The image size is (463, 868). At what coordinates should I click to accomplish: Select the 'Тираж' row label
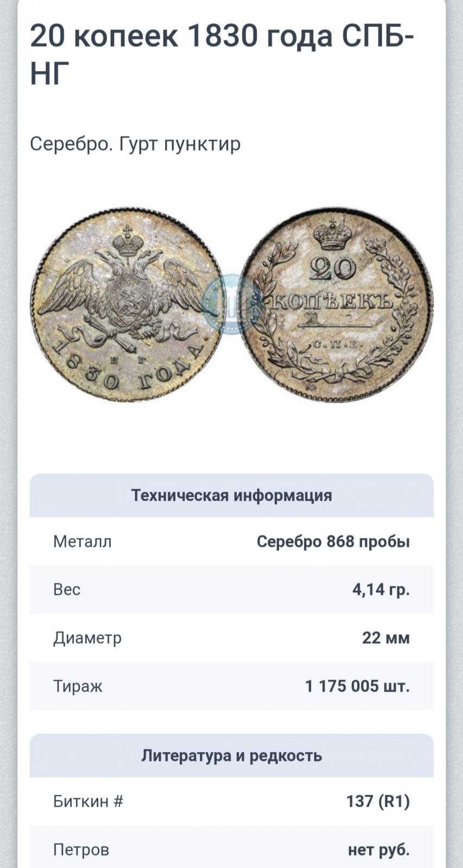click(x=78, y=686)
